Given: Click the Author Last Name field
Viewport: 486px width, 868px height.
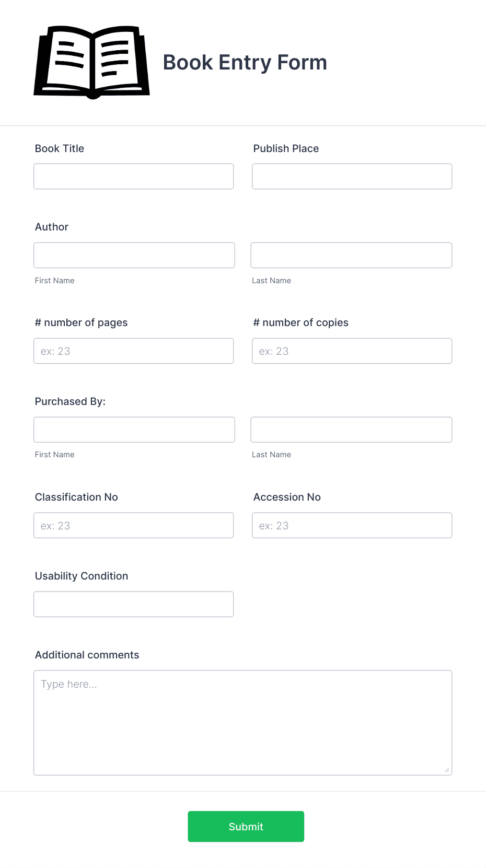Looking at the screenshot, I should click(x=351, y=255).
